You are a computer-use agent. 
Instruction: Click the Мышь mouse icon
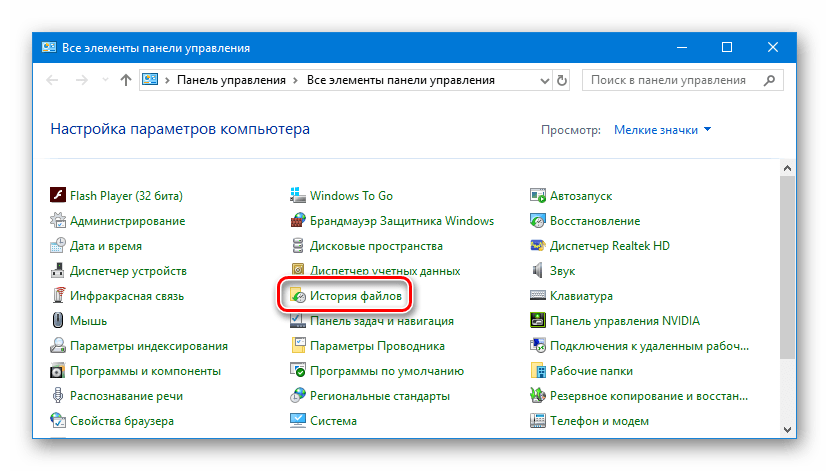pyautogui.click(x=58, y=320)
